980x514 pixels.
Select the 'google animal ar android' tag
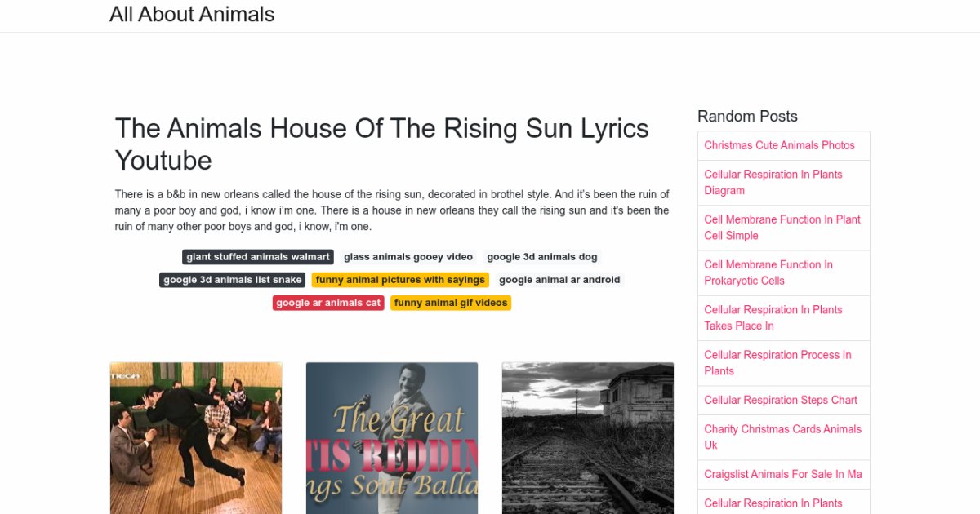coord(559,280)
